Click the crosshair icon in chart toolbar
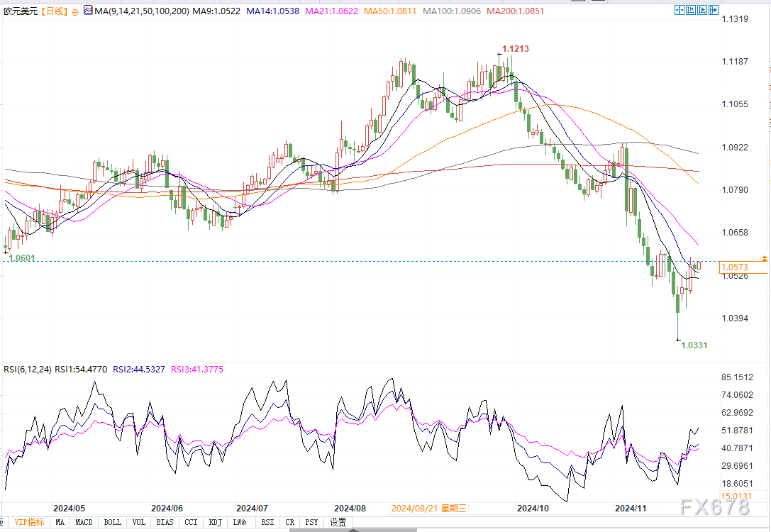771x532 pixels. click(x=680, y=11)
